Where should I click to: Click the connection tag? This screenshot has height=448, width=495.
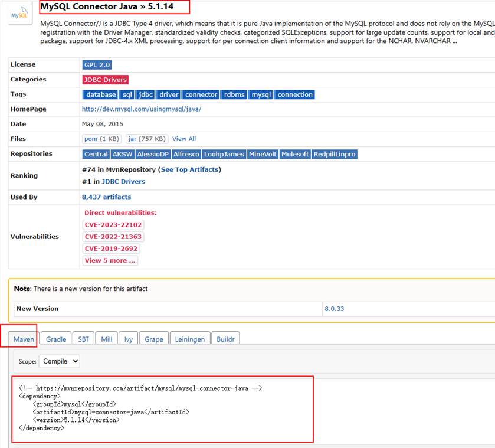pyautogui.click(x=294, y=94)
